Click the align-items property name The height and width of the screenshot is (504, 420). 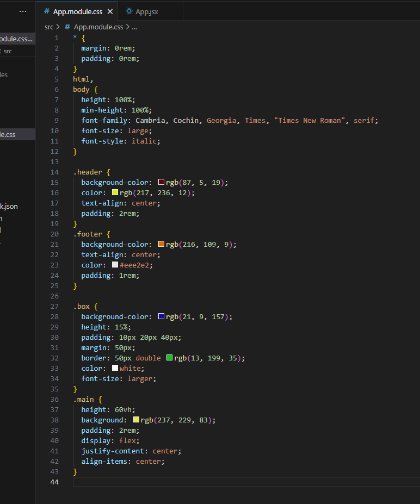[x=104, y=462]
